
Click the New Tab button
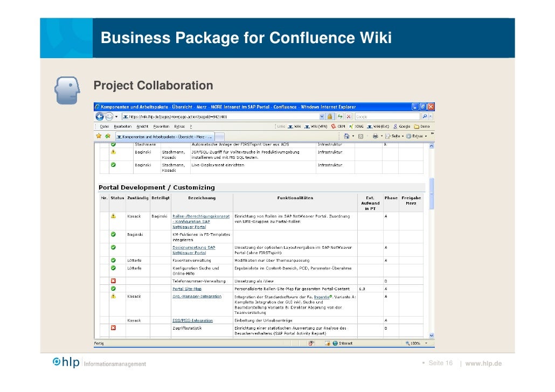(220, 137)
